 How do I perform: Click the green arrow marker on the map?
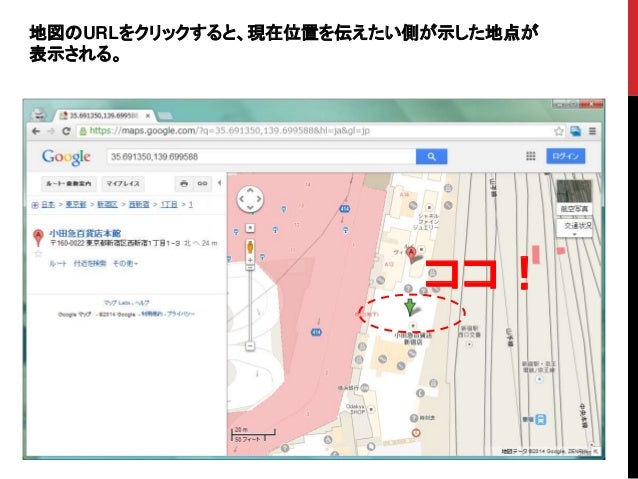tap(410, 307)
